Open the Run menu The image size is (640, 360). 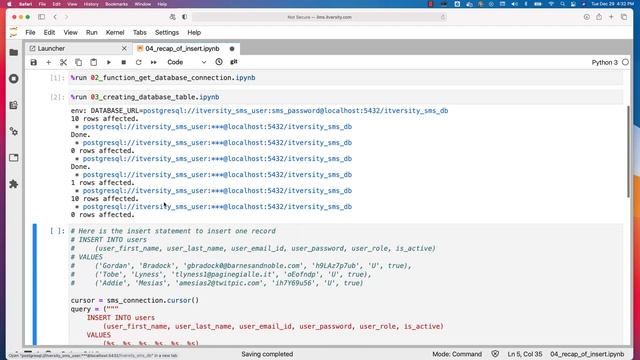click(x=91, y=32)
